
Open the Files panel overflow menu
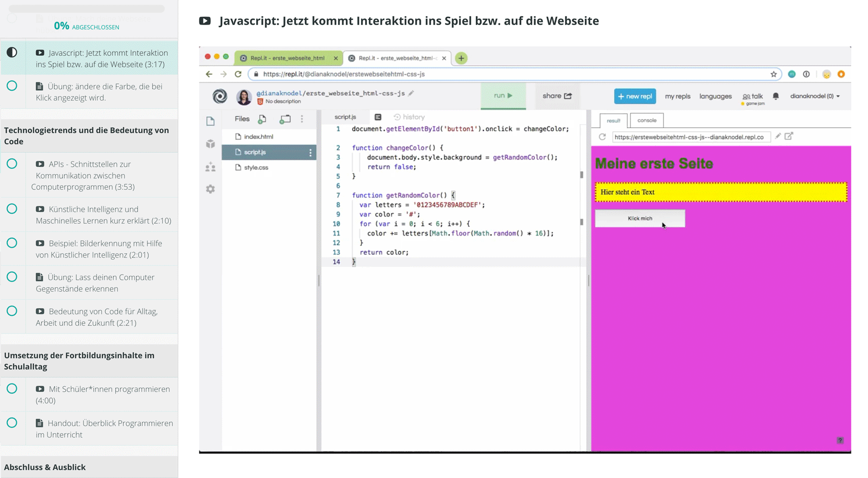coord(302,119)
